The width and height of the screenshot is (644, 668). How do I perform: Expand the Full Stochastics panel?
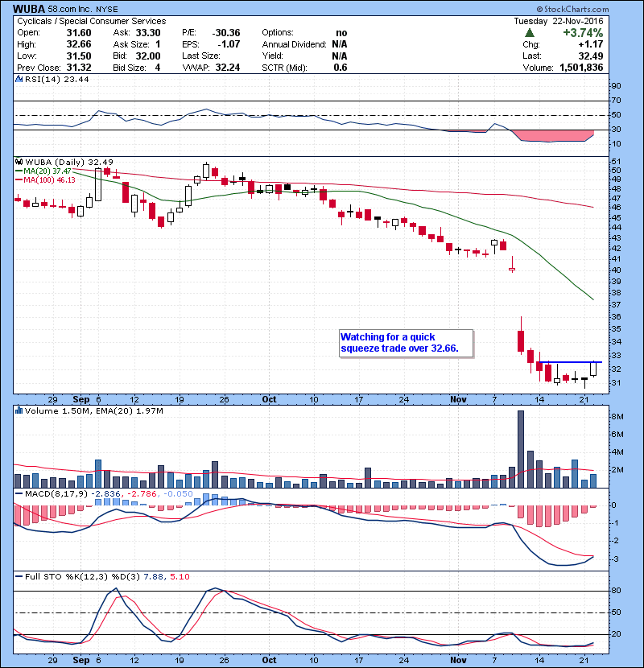coord(18,576)
